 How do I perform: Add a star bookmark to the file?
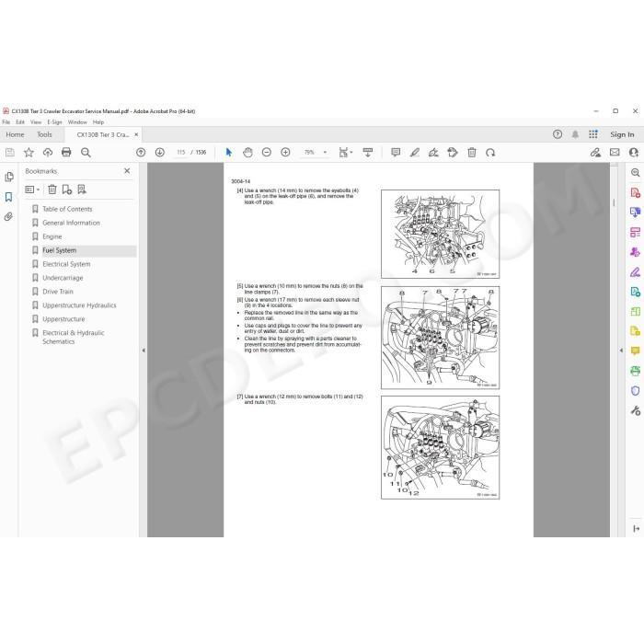[29, 153]
